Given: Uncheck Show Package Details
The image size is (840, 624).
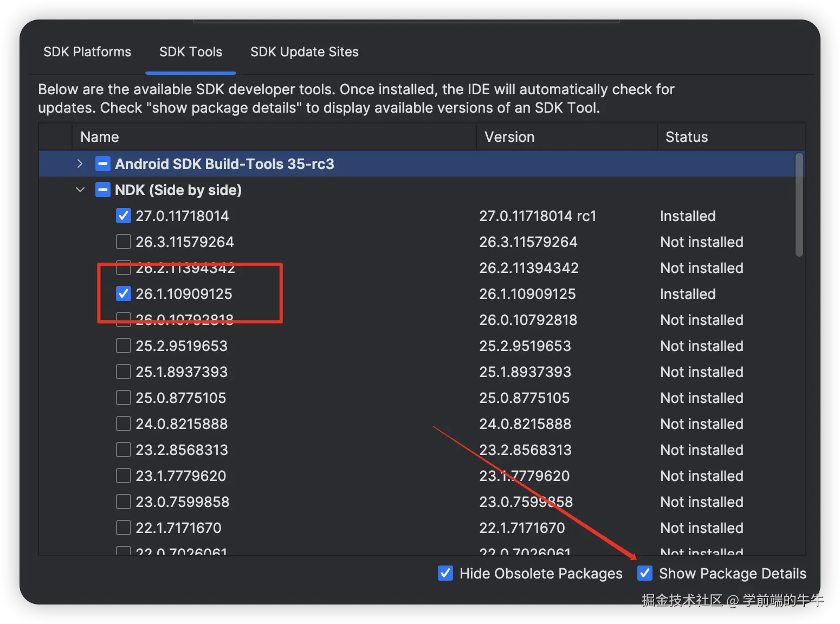Looking at the screenshot, I should coord(645,573).
